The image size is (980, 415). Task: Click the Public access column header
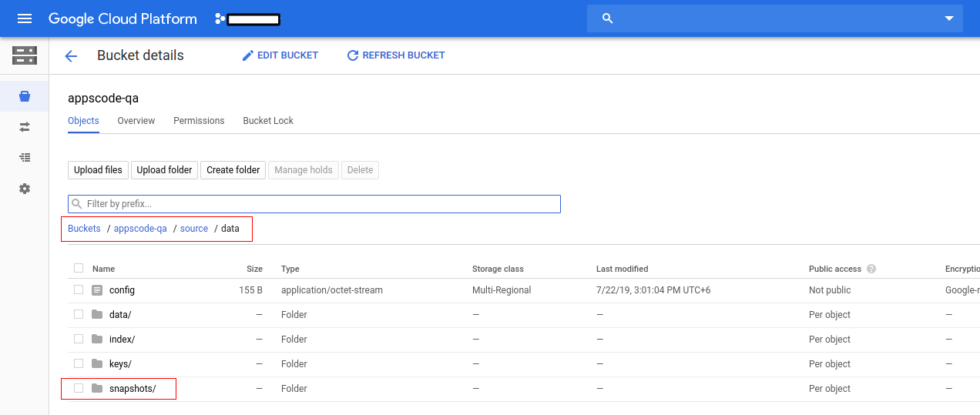[x=835, y=269]
